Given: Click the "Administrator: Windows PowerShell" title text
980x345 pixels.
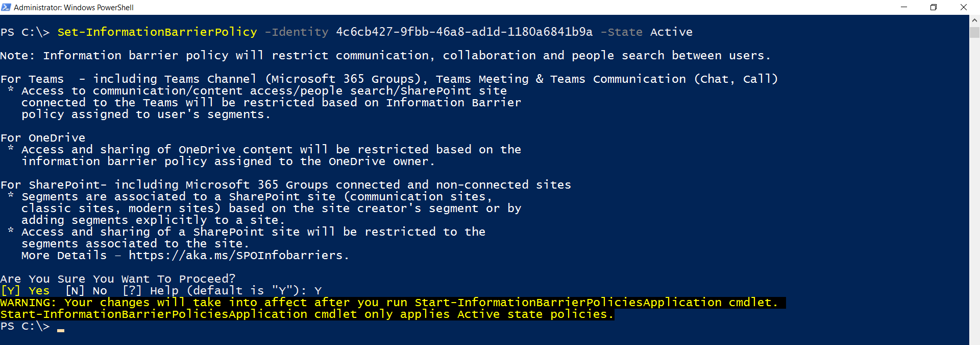Looking at the screenshot, I should (x=73, y=7).
